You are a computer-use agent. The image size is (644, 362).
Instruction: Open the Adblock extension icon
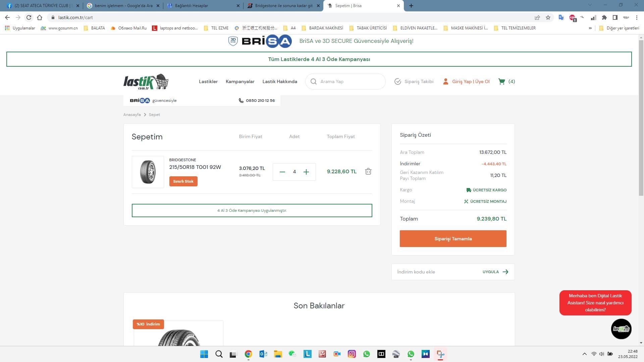point(572,17)
